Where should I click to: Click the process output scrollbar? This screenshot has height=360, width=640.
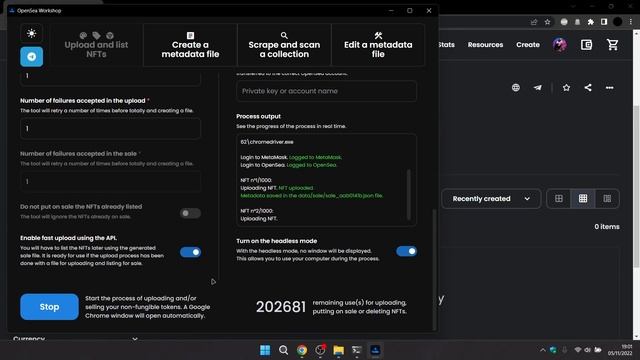[x=409, y=195]
